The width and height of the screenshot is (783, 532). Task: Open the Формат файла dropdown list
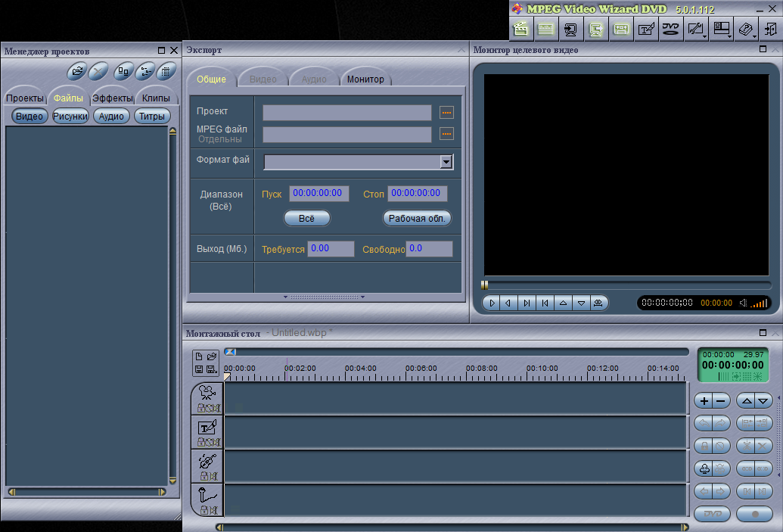coord(446,162)
